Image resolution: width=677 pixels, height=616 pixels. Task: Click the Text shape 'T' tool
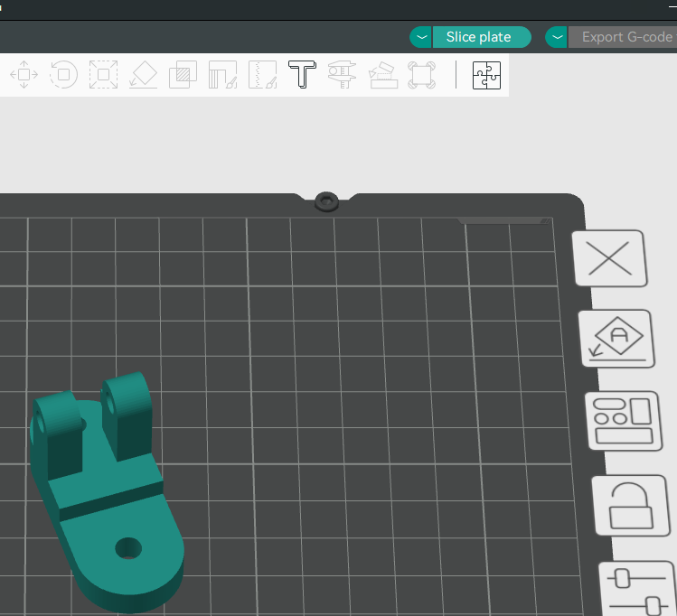point(302,74)
